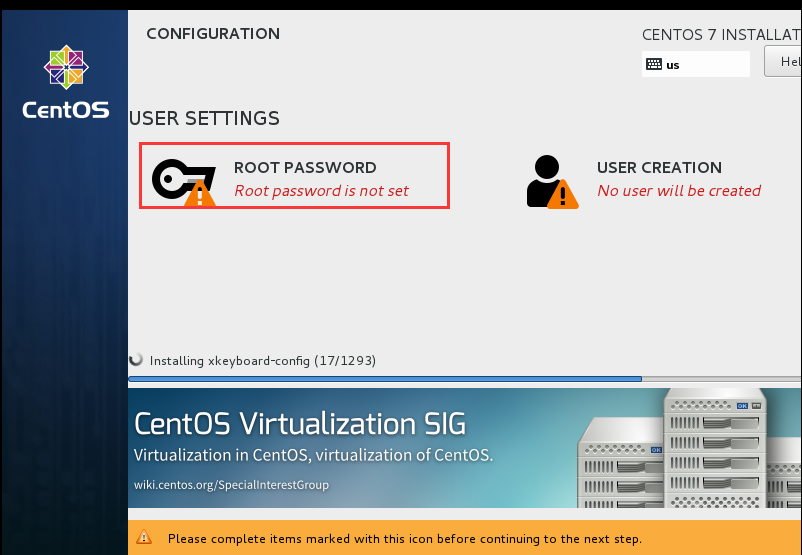
Task: Click the installation progress spinner
Action: click(x=137, y=360)
